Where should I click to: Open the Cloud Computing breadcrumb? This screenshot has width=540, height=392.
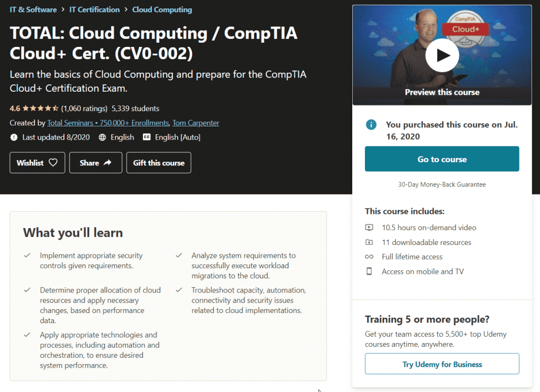pyautogui.click(x=162, y=9)
